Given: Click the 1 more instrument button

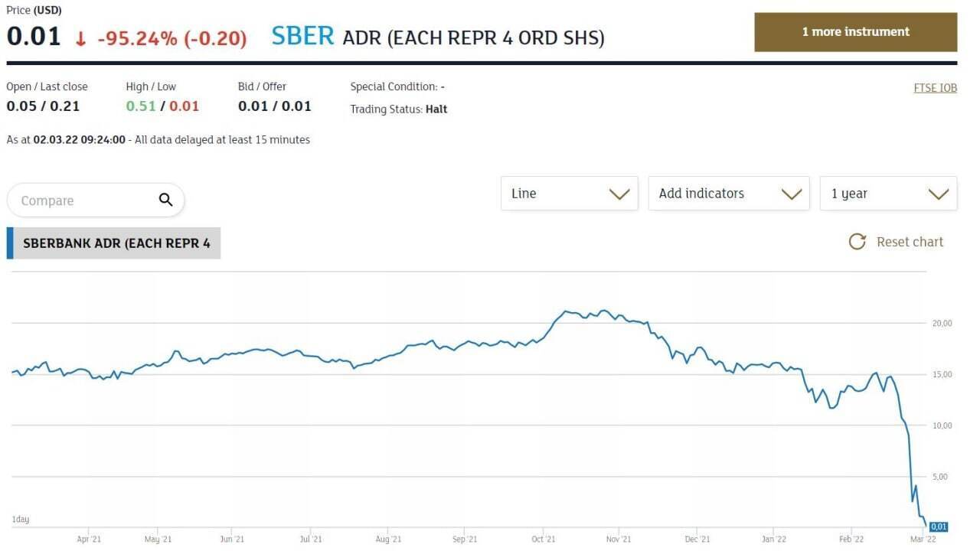Looking at the screenshot, I should 855,32.
